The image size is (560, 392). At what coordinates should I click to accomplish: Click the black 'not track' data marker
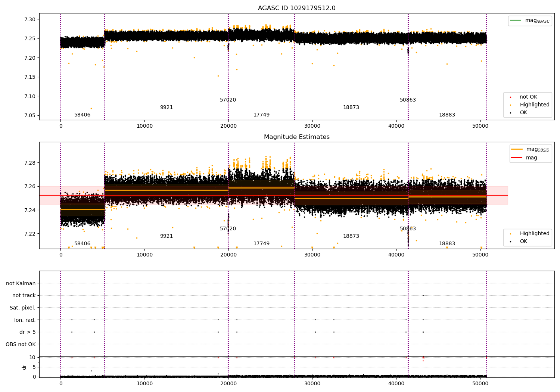point(423,295)
